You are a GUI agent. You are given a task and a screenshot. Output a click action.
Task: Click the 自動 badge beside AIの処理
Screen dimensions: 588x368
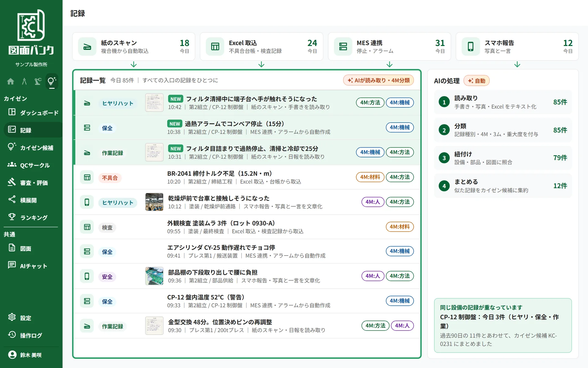(x=477, y=81)
